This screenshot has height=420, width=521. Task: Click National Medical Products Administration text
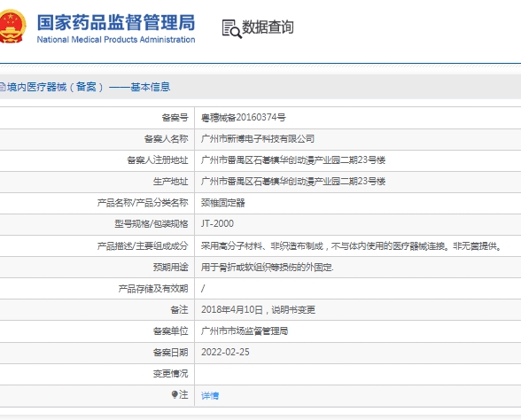coord(116,40)
